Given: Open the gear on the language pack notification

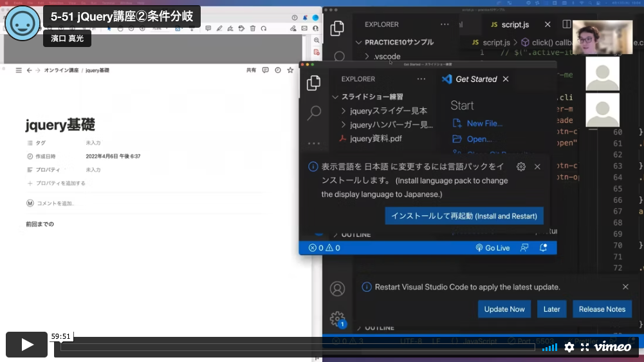Looking at the screenshot, I should [x=520, y=167].
